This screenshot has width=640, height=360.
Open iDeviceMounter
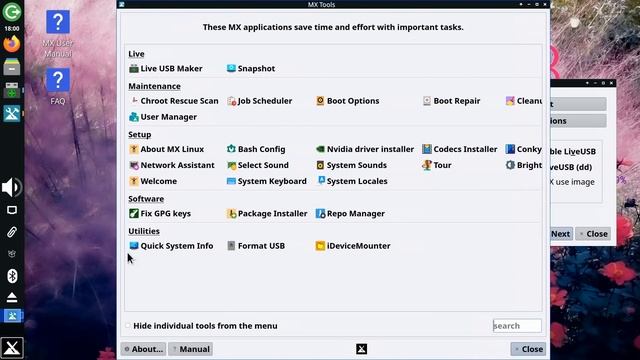pyautogui.click(x=353, y=246)
